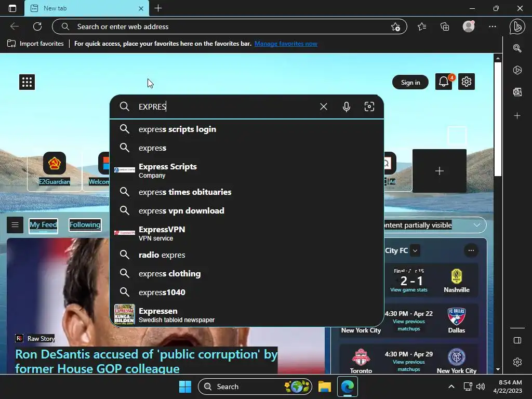Open the sidebar Microsoft 365 icon
This screenshot has width=532, height=399.
pyautogui.click(x=517, y=70)
